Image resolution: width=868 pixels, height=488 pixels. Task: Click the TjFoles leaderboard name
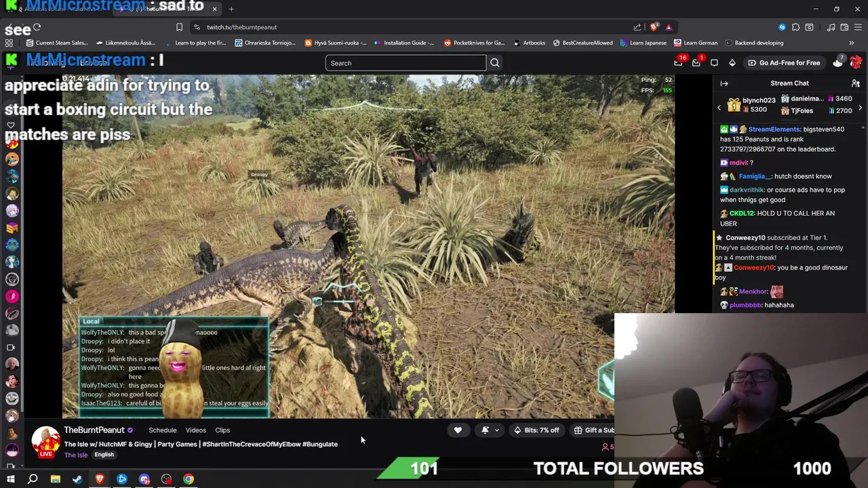click(802, 110)
